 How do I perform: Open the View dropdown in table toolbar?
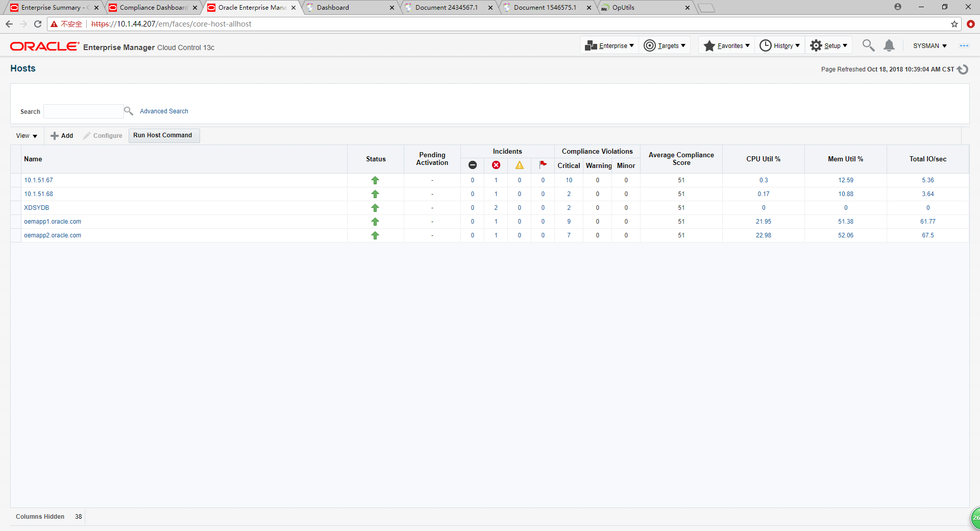(27, 136)
